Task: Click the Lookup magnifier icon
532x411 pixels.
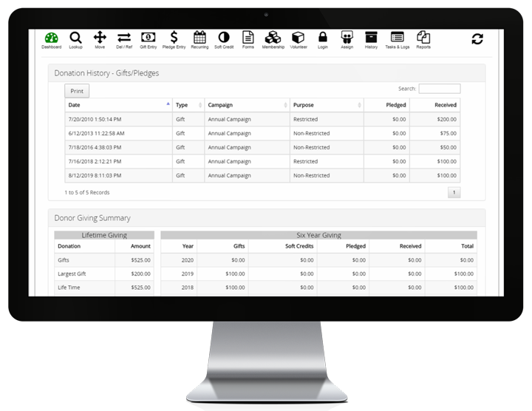Action: coord(75,41)
